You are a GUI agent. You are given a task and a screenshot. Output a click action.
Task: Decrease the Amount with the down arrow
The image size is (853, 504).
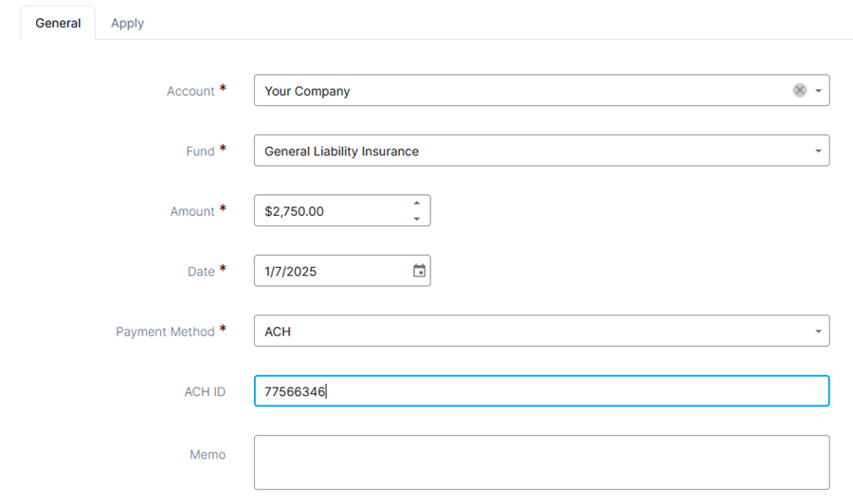417,219
